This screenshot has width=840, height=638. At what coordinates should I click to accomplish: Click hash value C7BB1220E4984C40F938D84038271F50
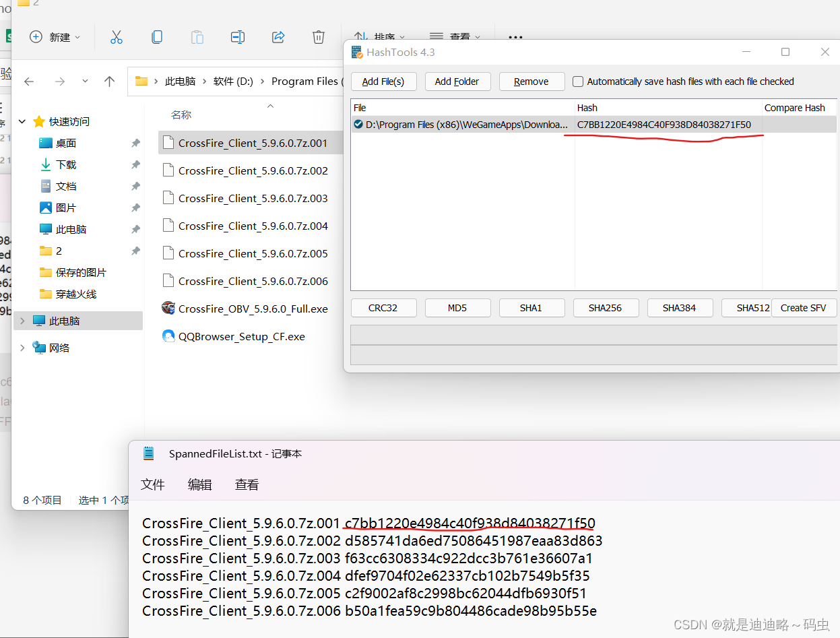click(664, 124)
